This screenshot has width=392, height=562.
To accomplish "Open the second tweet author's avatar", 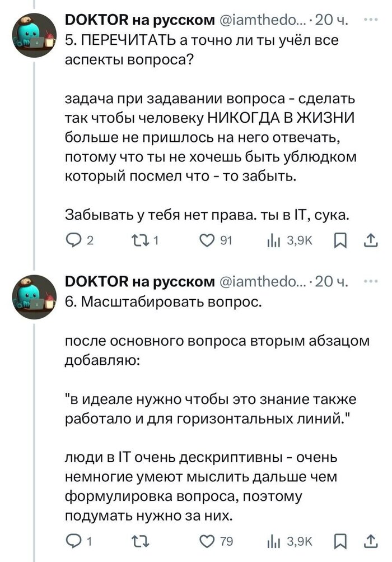I will point(35,296).
